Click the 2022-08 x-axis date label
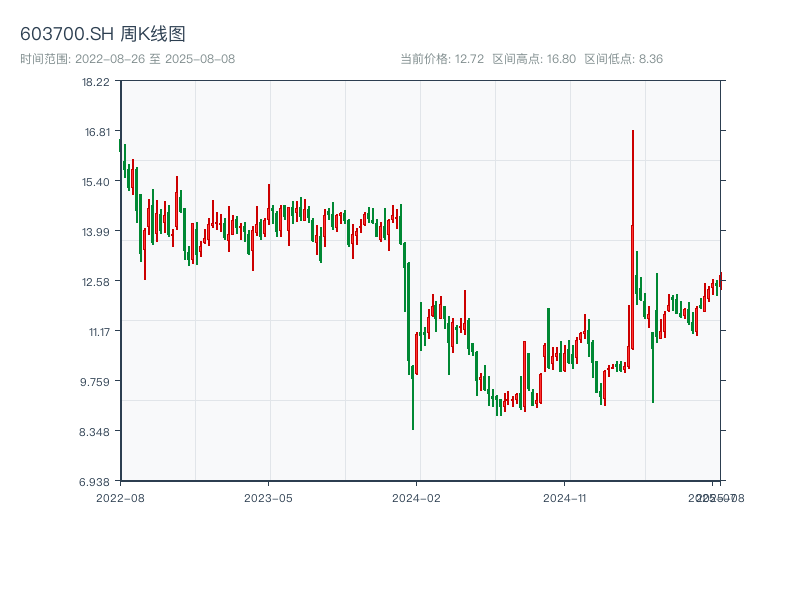 120,497
